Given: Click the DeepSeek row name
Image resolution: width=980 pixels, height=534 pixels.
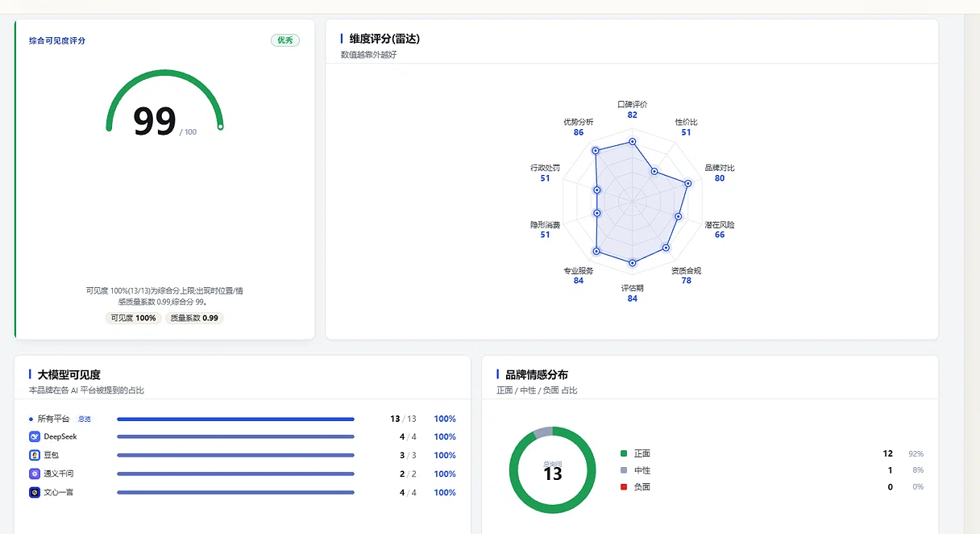Looking at the screenshot, I should 60,436.
